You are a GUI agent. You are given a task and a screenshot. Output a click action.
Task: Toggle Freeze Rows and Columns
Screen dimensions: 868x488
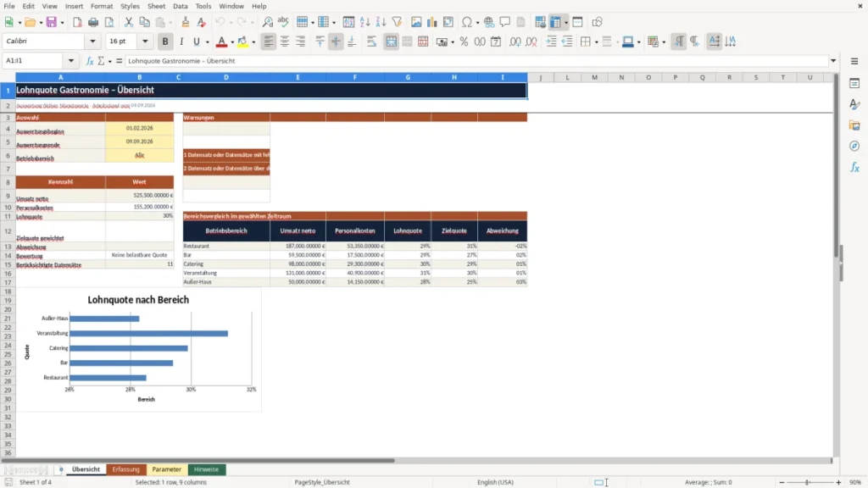556,22
